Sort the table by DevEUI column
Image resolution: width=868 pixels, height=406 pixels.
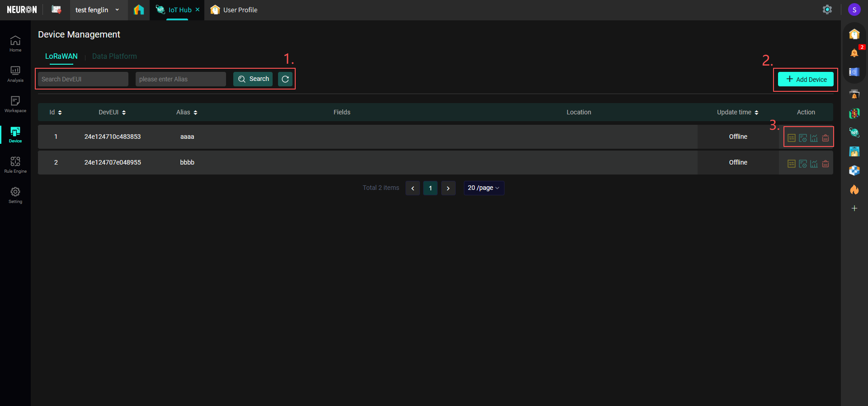point(112,112)
